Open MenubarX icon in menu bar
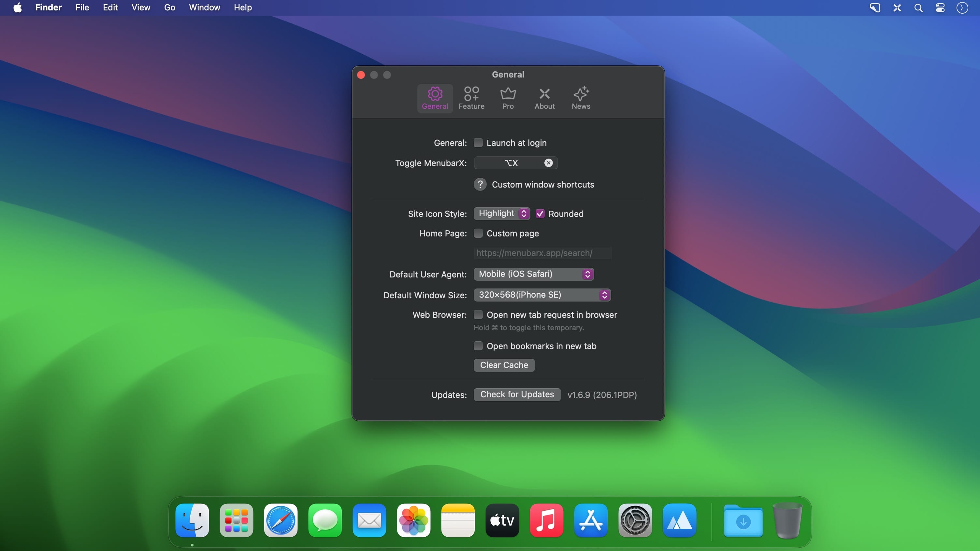 [x=897, y=7]
